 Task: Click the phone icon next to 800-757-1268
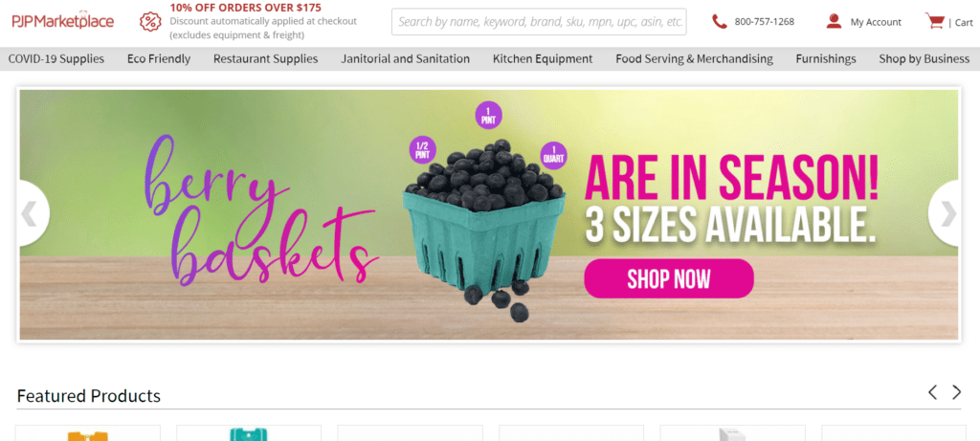(720, 22)
